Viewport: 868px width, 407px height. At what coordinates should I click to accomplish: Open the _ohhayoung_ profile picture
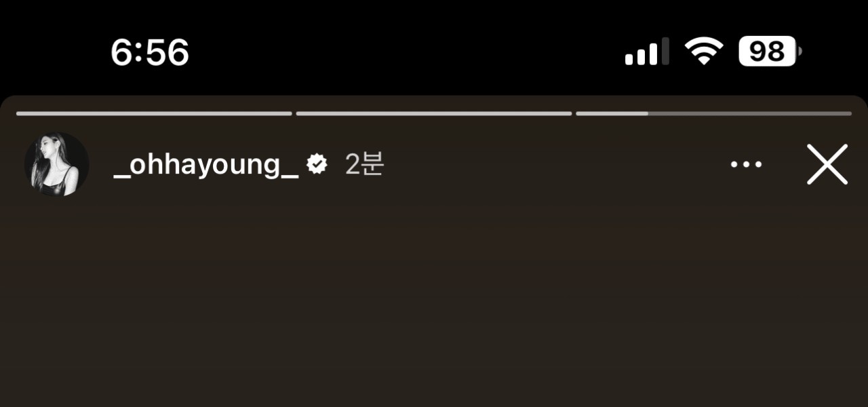click(x=57, y=165)
